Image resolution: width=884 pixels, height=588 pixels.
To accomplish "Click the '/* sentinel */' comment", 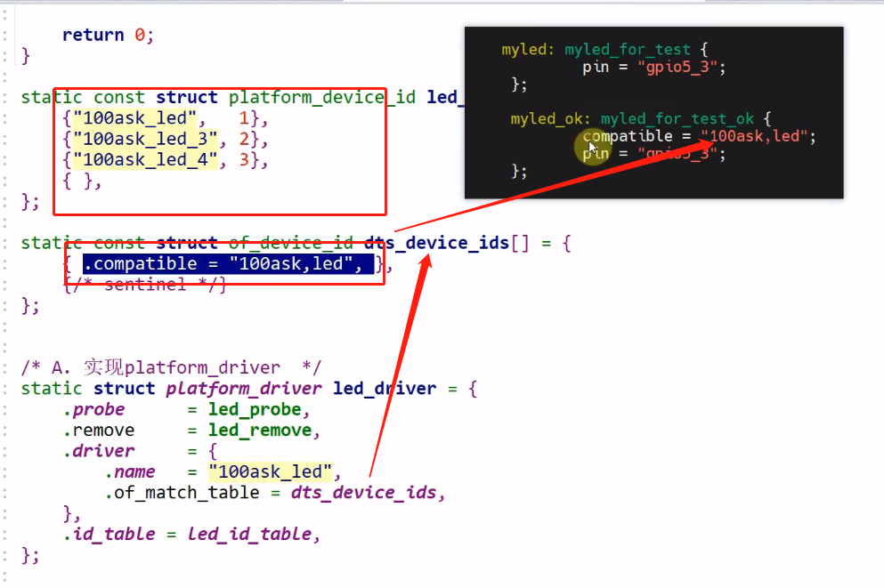I will point(145,285).
